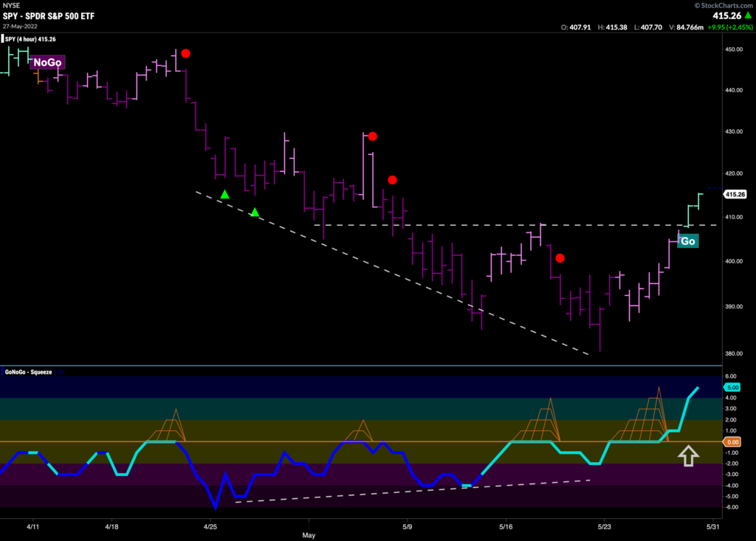
Task: Click the NYSE exchange label
Action: (11, 5)
